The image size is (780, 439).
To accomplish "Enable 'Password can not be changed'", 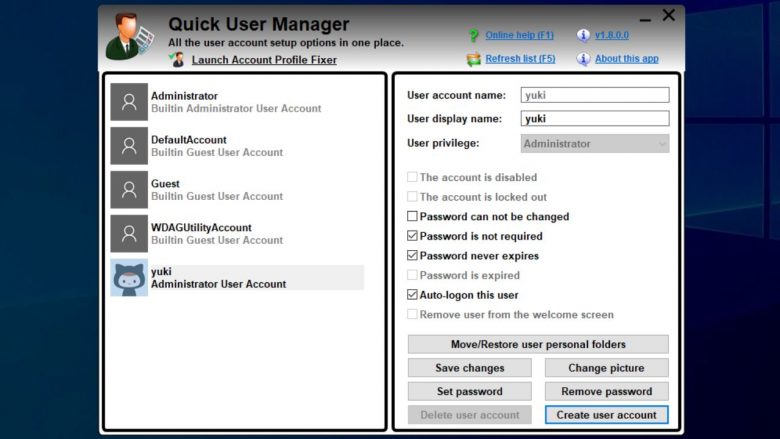I will tap(412, 216).
